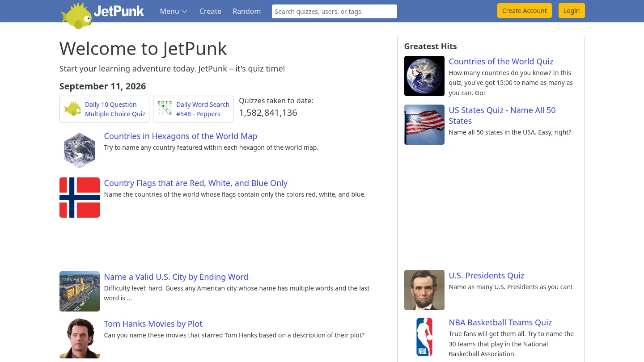The width and height of the screenshot is (644, 362).
Task: Click the Welcome to JetPunk heading
Action: pyautogui.click(x=143, y=48)
